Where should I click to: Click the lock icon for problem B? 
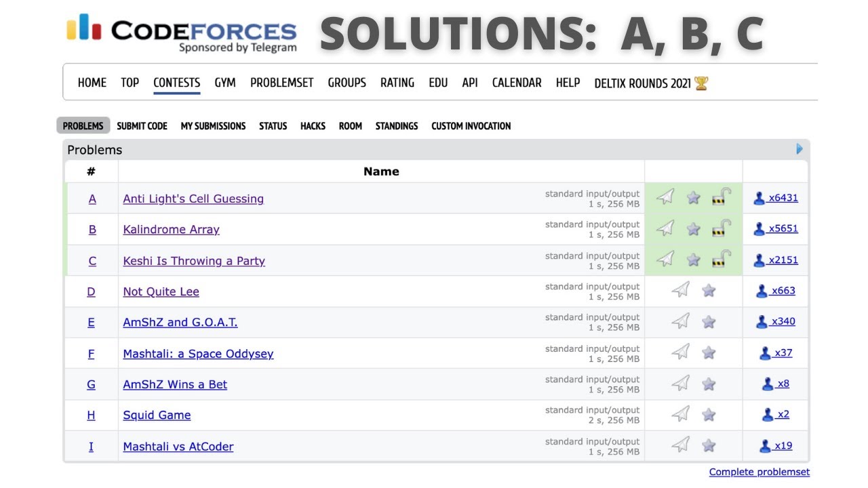click(x=721, y=228)
